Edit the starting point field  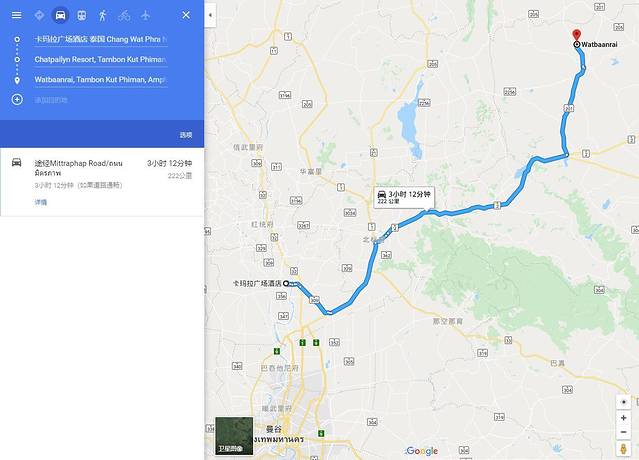click(x=101, y=40)
